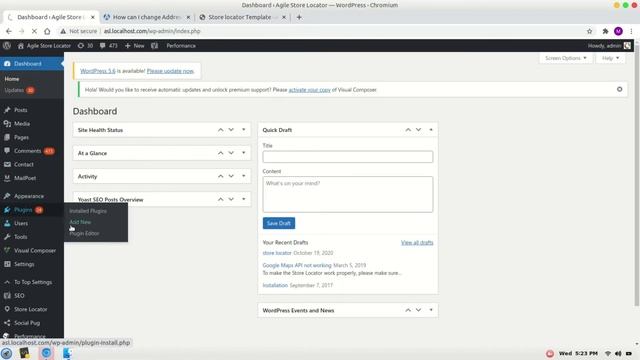640x360 pixels.
Task: Visit Agile Store Locator site link
Action: [44, 46]
